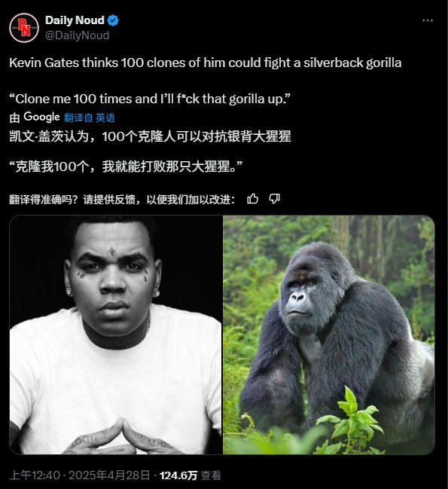Open the Daily Noud display name
Screen dimensions: 448x489
75,20
